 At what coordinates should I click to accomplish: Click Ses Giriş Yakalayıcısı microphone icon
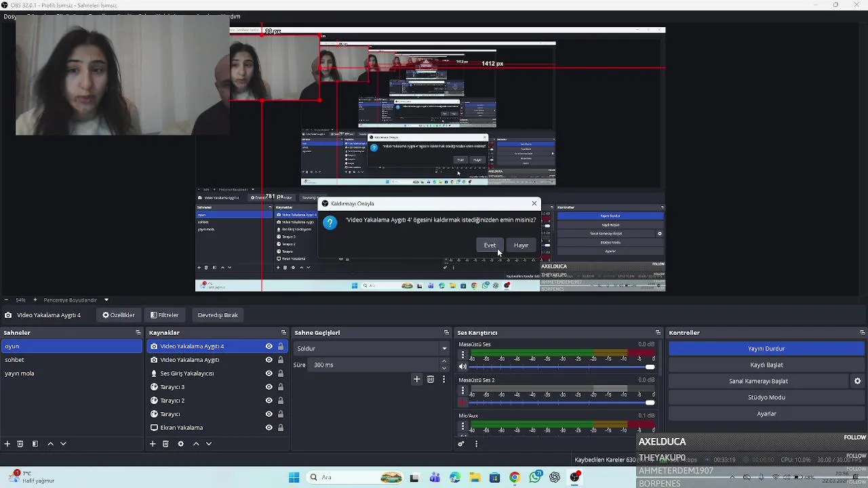click(154, 373)
